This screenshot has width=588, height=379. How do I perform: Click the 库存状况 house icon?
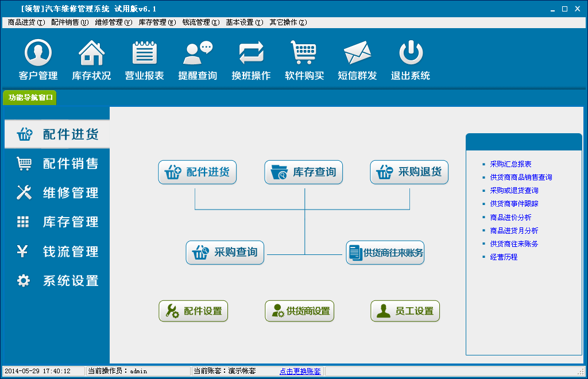(x=91, y=53)
